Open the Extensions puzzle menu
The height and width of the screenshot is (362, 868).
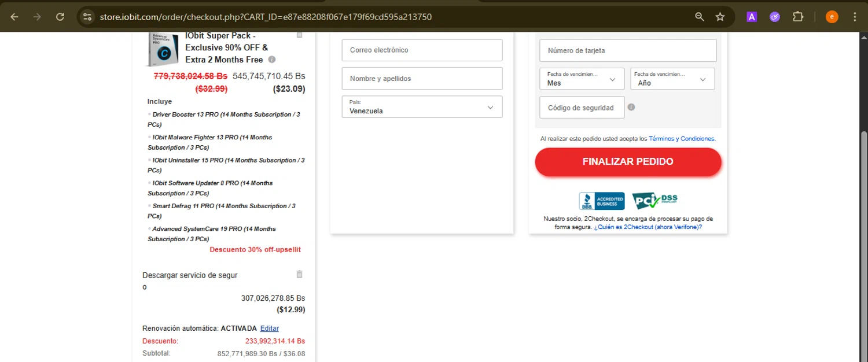798,17
